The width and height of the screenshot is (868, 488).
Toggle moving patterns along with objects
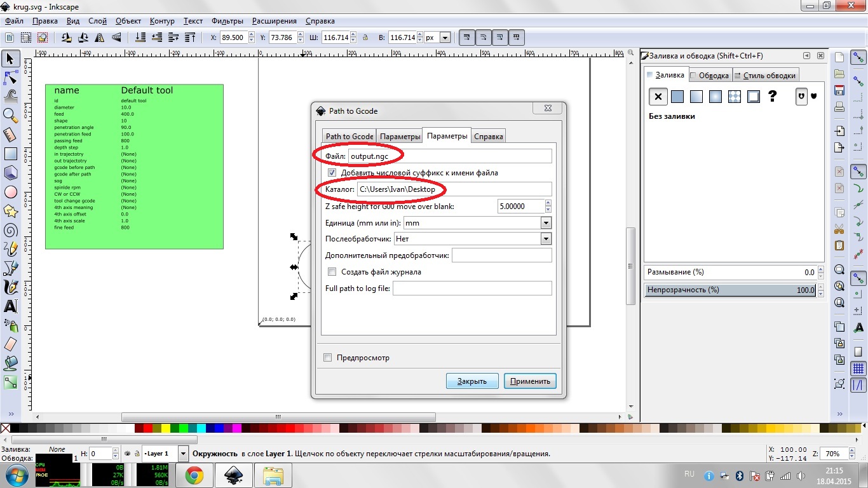tap(517, 37)
